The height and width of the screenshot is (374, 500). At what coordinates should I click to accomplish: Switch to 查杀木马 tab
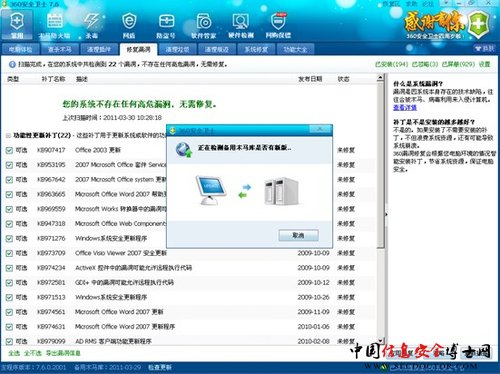pyautogui.click(x=59, y=49)
